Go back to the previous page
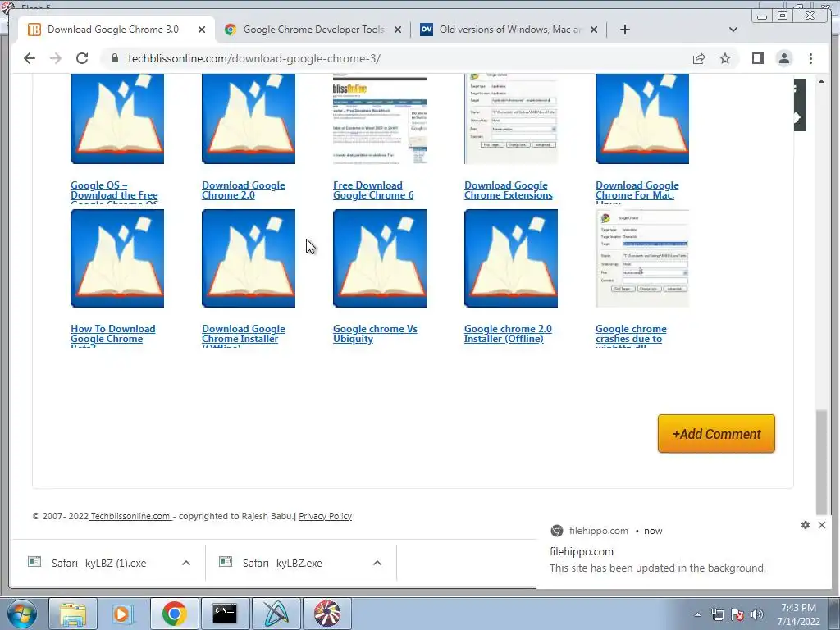The width and height of the screenshot is (840, 630). click(x=30, y=58)
